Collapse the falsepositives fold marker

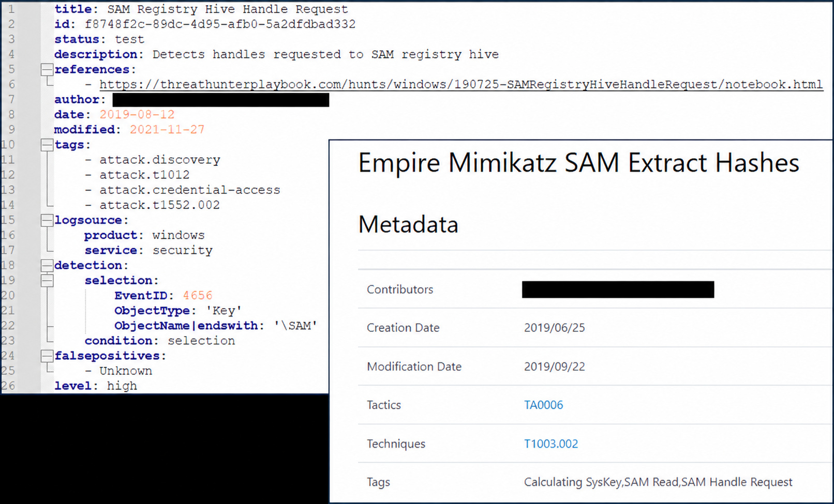pos(47,356)
